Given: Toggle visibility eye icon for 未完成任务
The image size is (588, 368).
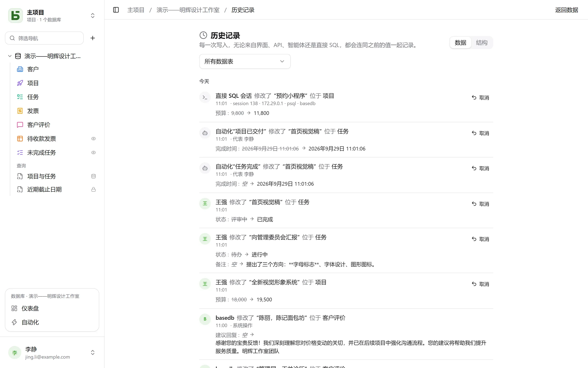Looking at the screenshot, I should (x=93, y=153).
